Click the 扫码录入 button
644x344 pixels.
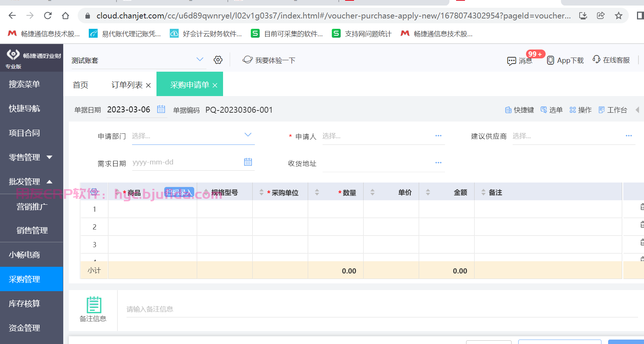click(x=179, y=192)
